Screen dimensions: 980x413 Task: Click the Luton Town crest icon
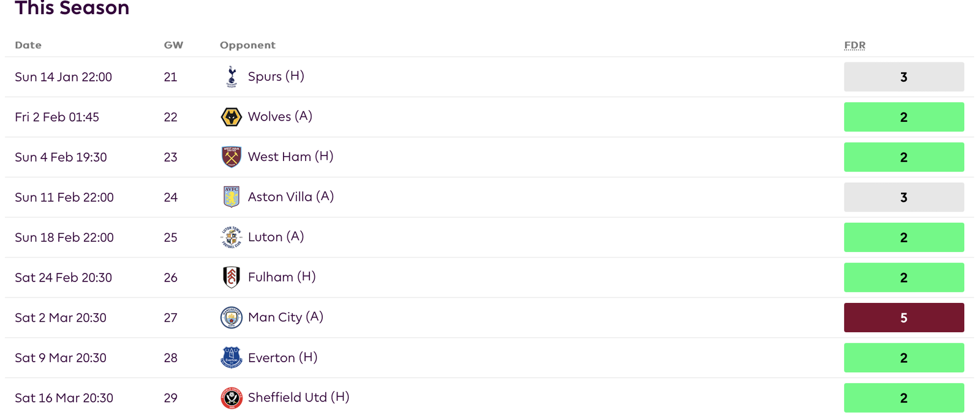[231, 237]
